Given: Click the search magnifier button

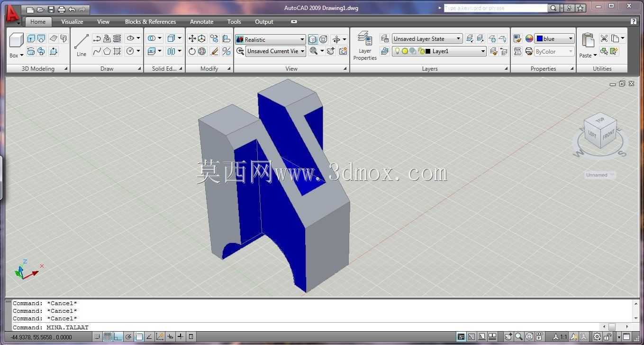Looking at the screenshot, I should tap(553, 8).
